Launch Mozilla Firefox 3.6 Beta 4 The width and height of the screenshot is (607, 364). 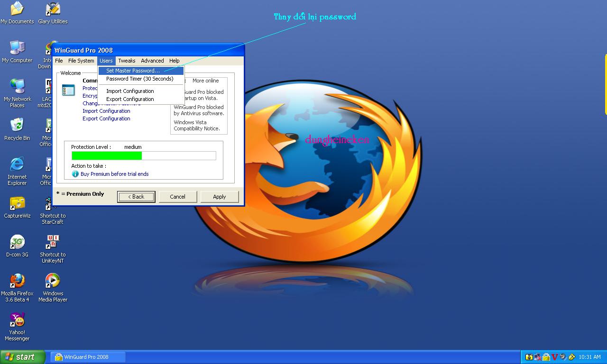coord(17,288)
